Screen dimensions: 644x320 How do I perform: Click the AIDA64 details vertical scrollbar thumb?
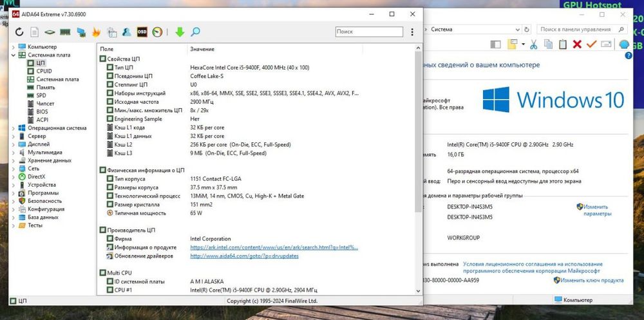pos(419,131)
